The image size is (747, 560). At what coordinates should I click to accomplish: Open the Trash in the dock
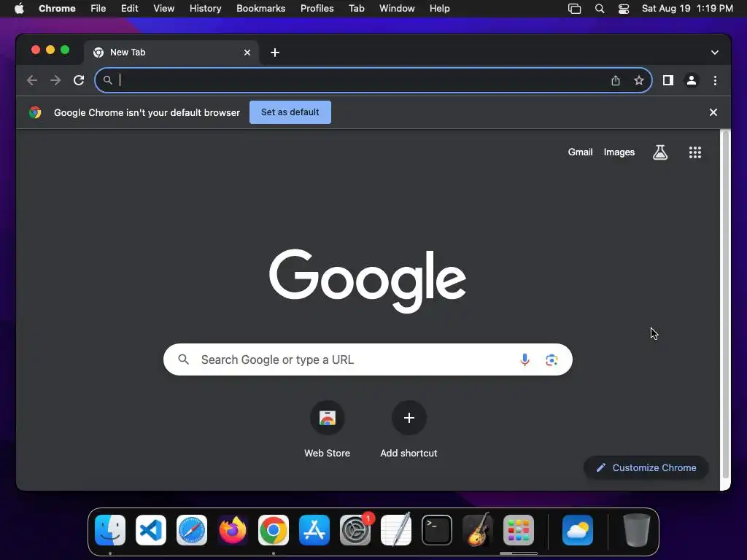[636, 530]
